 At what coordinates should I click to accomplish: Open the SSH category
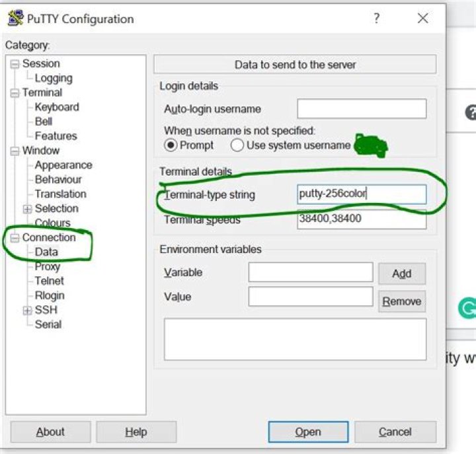click(x=46, y=310)
